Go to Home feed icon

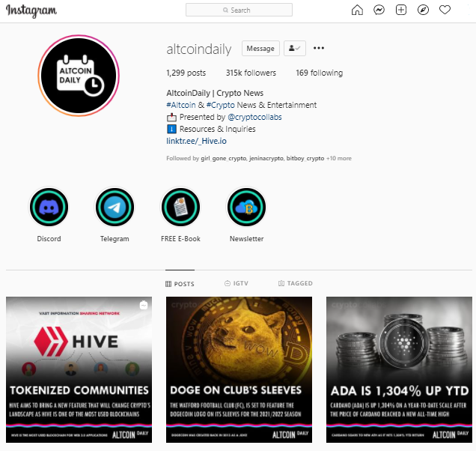tap(357, 10)
